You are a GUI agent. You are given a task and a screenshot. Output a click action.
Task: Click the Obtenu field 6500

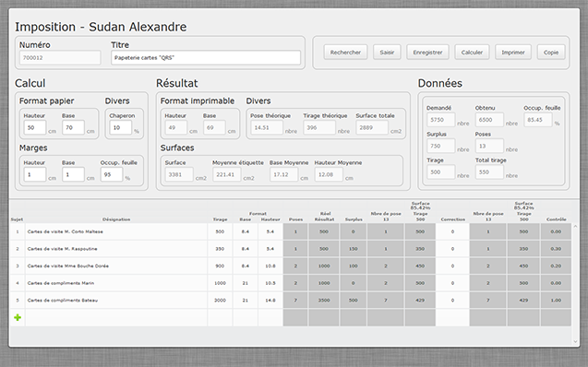(489, 120)
